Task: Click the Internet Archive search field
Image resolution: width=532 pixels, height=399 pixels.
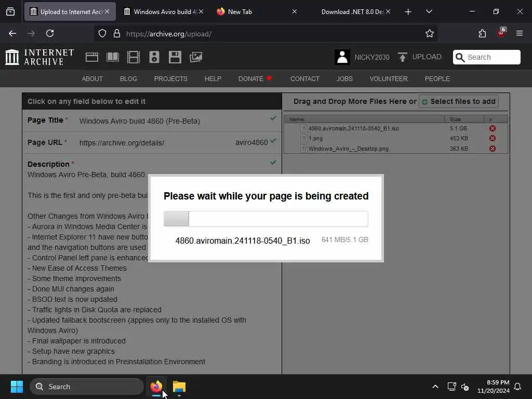Action: [x=486, y=57]
